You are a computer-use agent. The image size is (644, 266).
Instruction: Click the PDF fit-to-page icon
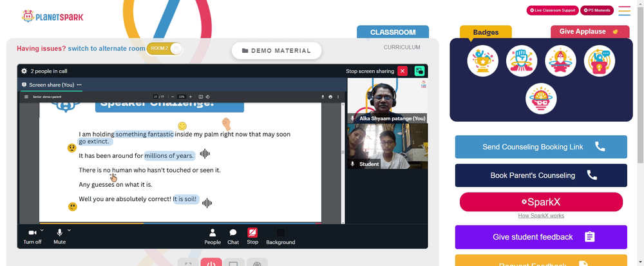pos(201,97)
